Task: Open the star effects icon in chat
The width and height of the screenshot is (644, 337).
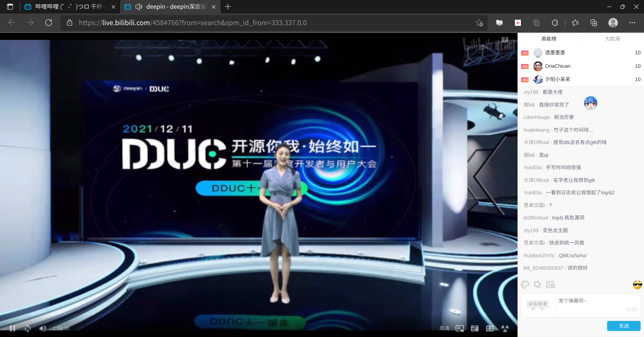Action: pos(537,285)
